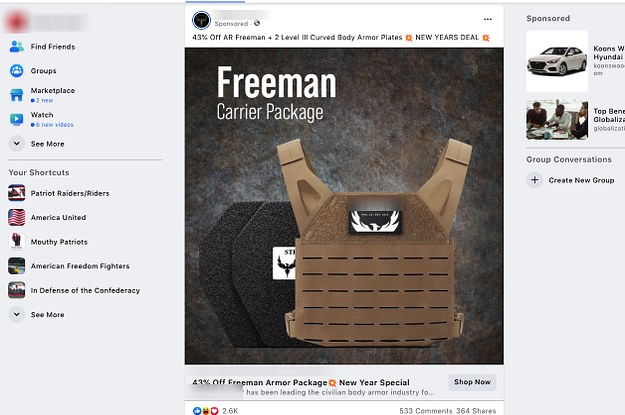This screenshot has width=625, height=415.
Task: Click the Shop Now button
Action: 472,382
